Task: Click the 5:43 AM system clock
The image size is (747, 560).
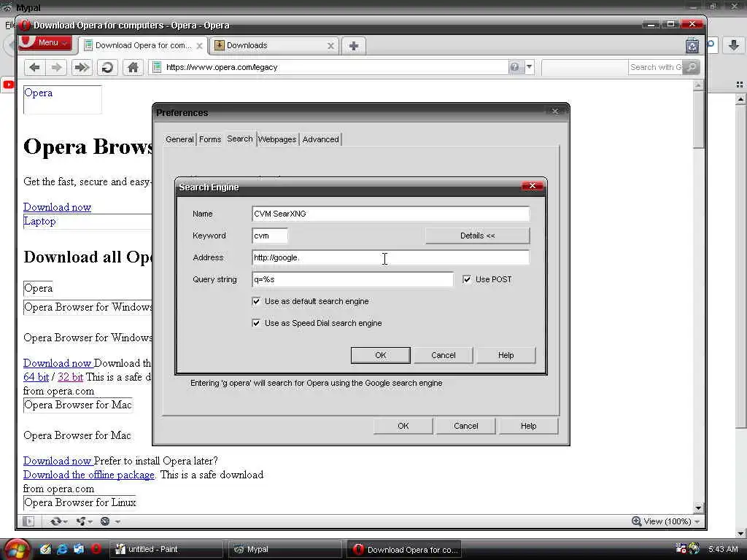Action: 723,549
